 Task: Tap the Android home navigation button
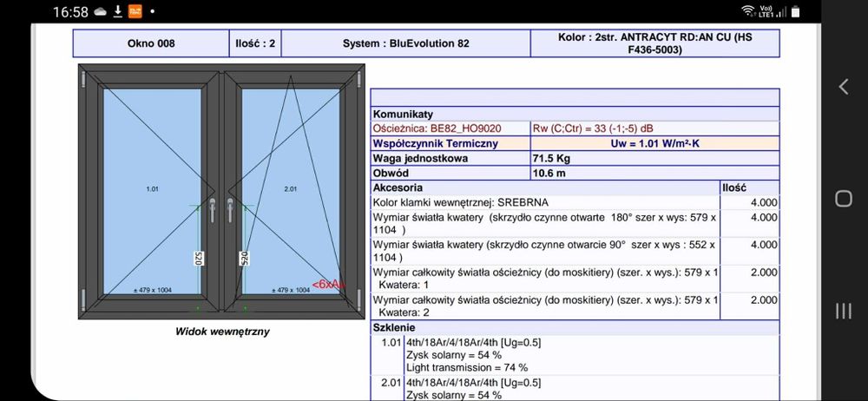pyautogui.click(x=843, y=199)
